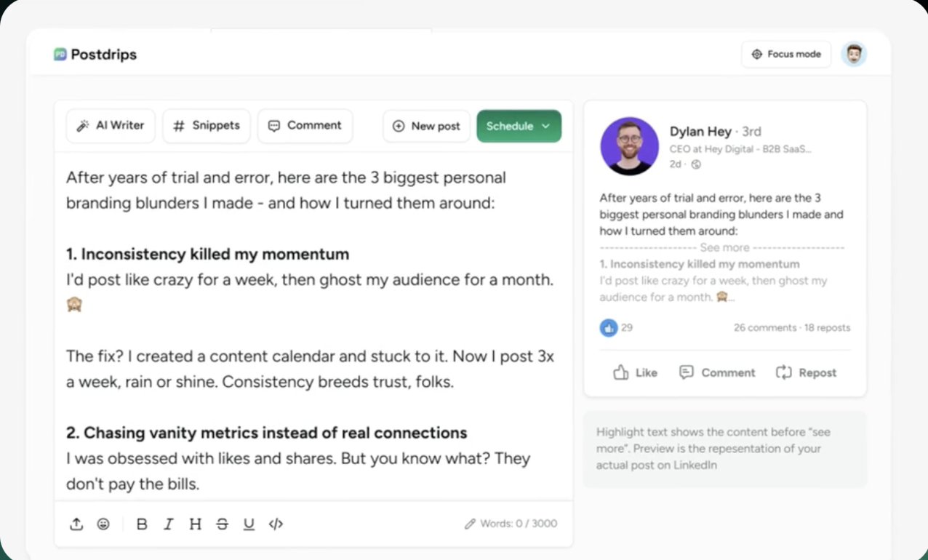The height and width of the screenshot is (560, 928).
Task: Select the Snippets hashtag tool
Action: tap(207, 125)
